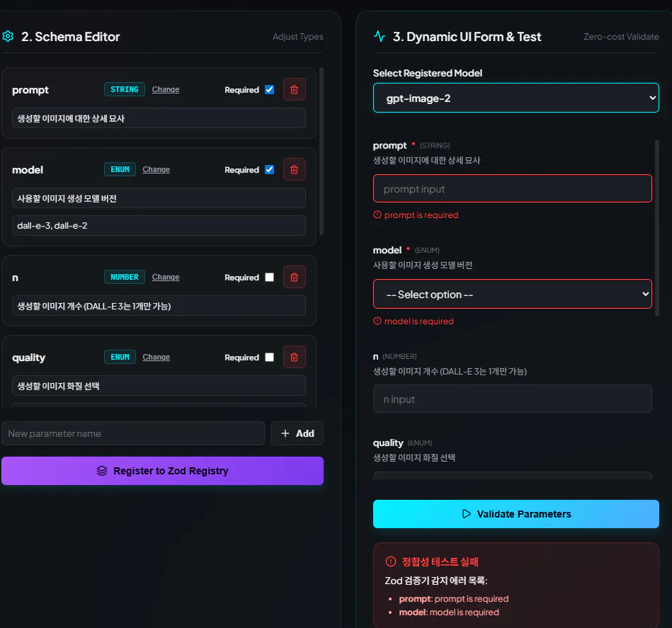Focus the New parameter name field
The height and width of the screenshot is (628, 672).
[x=133, y=433]
